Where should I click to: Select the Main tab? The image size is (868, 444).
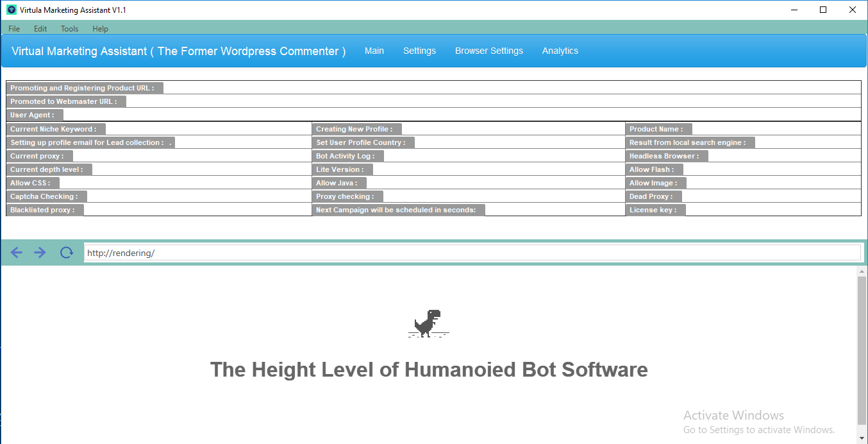click(x=374, y=51)
